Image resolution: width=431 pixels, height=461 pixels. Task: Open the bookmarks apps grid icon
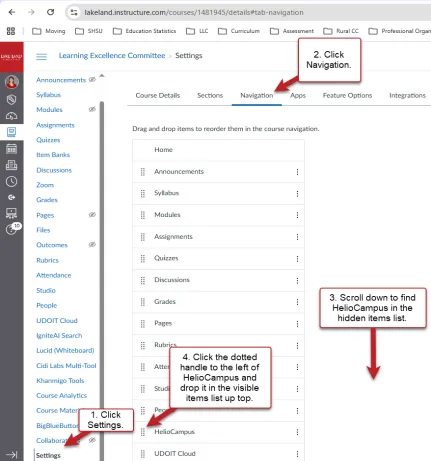pyautogui.click(x=11, y=31)
